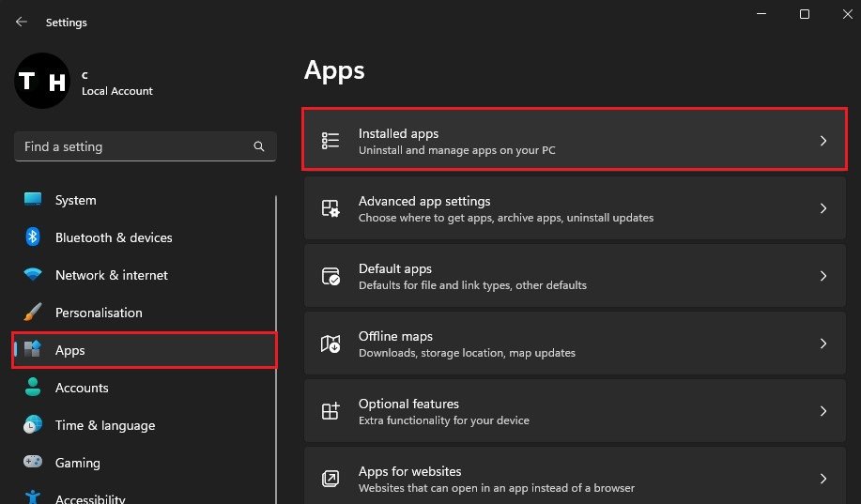Click the Default apps checkmark icon
This screenshot has height=504, width=861.
(x=330, y=276)
